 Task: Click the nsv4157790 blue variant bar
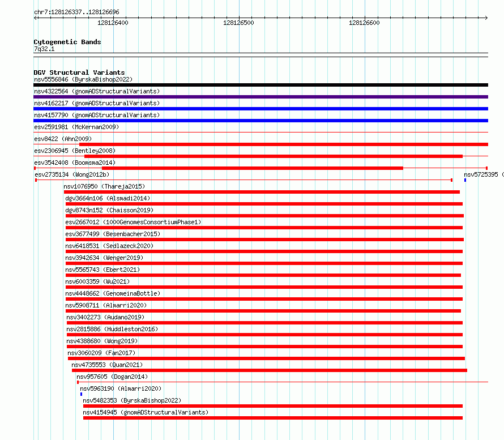[x=260, y=121]
